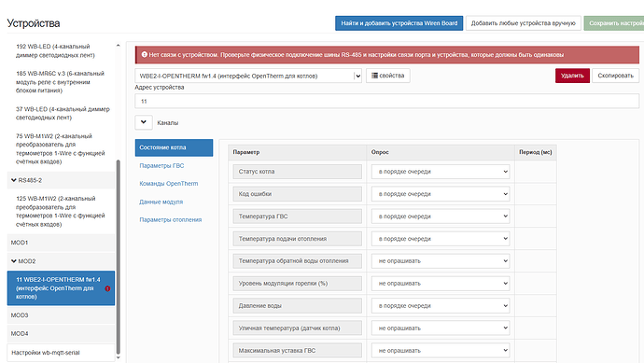The width and height of the screenshot is (644, 363).
Task: Click the green Сохранить настройки button
Action: (614, 23)
